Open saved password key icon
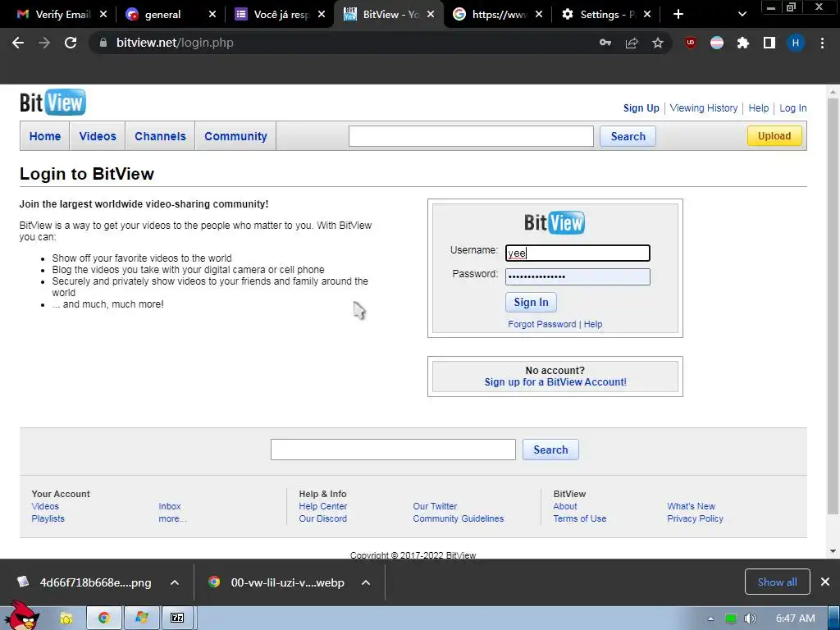840x630 pixels. tap(605, 43)
